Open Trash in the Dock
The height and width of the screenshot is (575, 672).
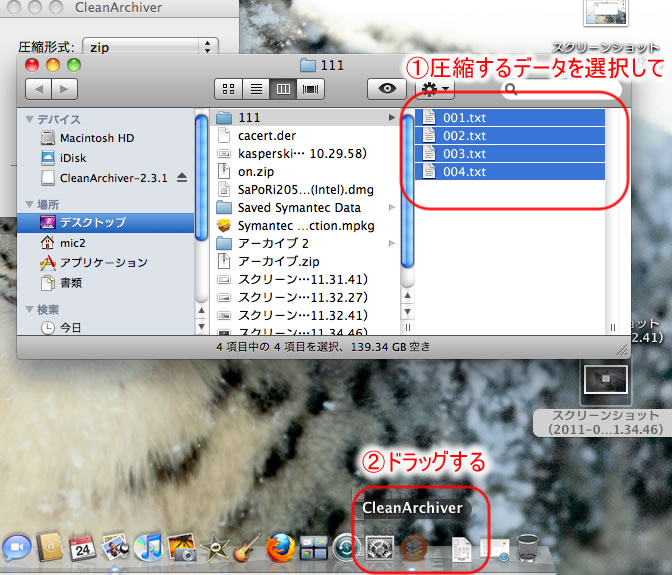coord(528,548)
